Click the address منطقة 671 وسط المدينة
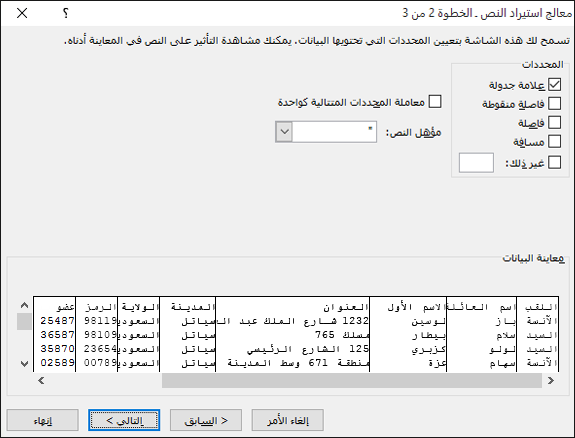Viewport: 575px width, 438px height. [299, 362]
